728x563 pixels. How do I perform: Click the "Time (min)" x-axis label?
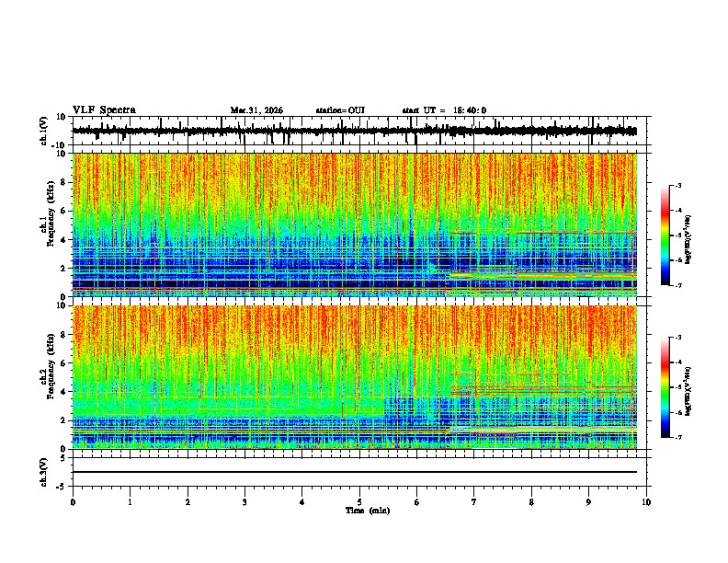tap(368, 511)
